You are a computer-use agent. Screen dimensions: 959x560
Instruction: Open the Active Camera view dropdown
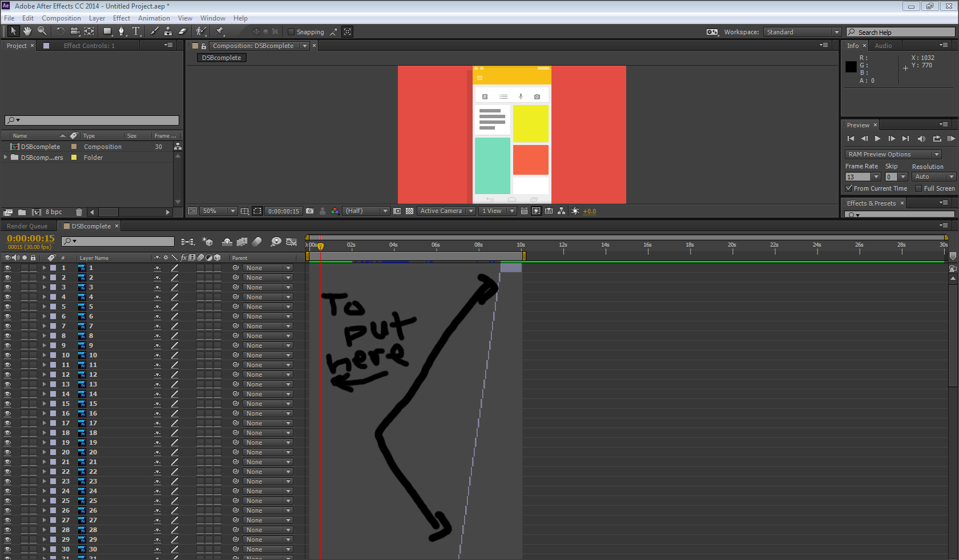[446, 211]
